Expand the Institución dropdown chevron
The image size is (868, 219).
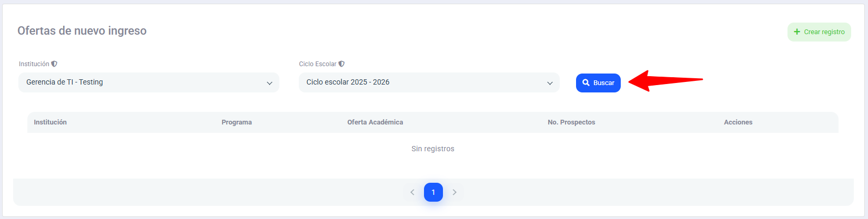point(269,83)
